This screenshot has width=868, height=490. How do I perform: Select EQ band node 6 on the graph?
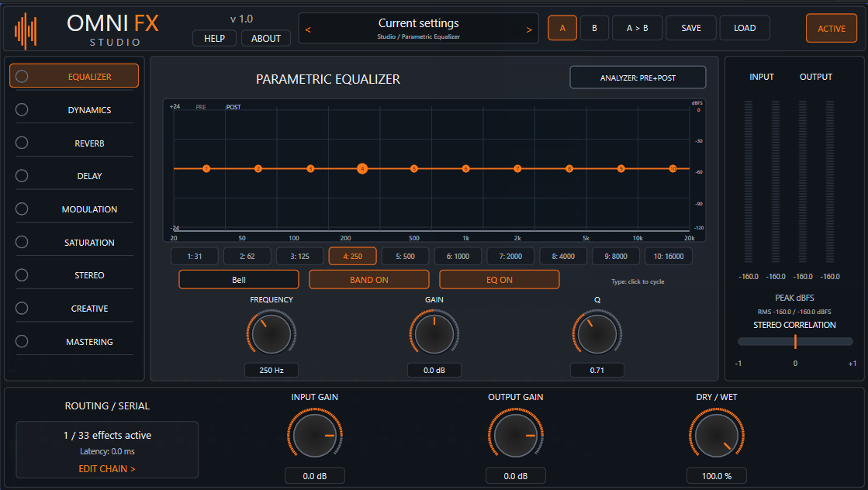coord(465,169)
